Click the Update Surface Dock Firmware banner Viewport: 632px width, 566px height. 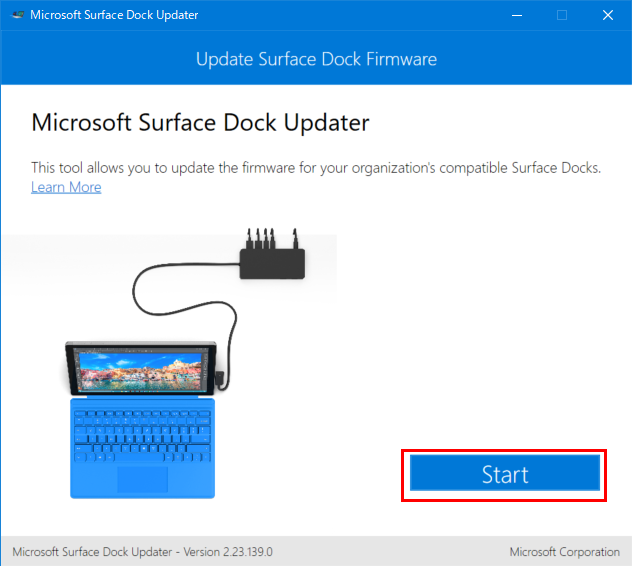tap(316, 59)
